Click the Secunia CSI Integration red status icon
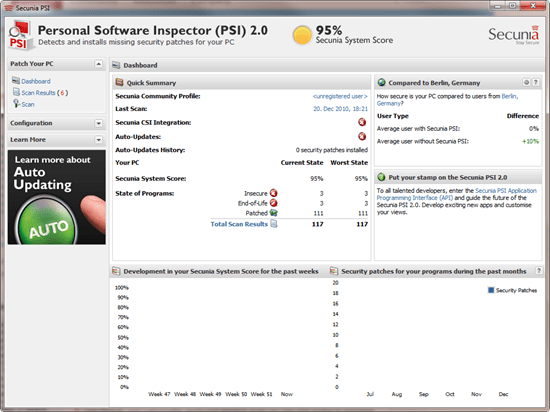550x412 pixels. pos(362,122)
